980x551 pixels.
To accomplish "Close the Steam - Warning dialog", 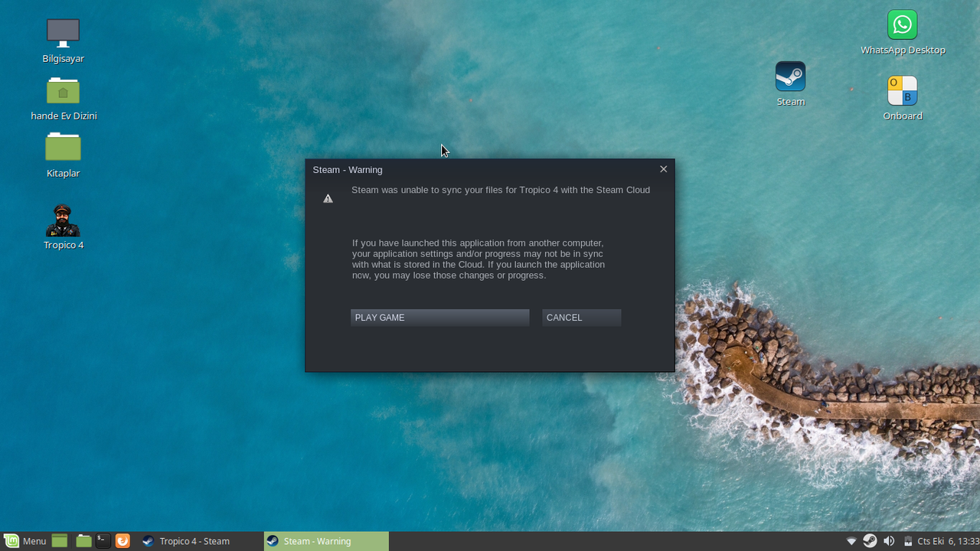I will tap(664, 169).
